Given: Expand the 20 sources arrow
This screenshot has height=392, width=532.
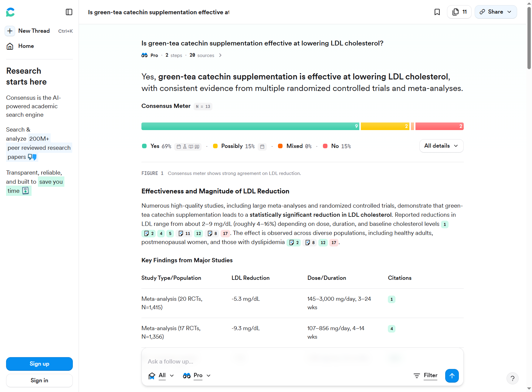Looking at the screenshot, I should pyautogui.click(x=220, y=55).
